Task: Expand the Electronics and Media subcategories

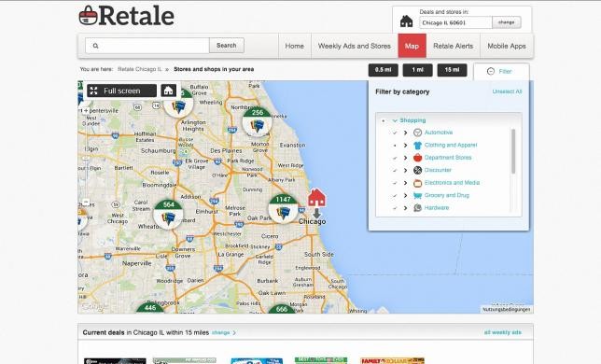Action: 405,183
